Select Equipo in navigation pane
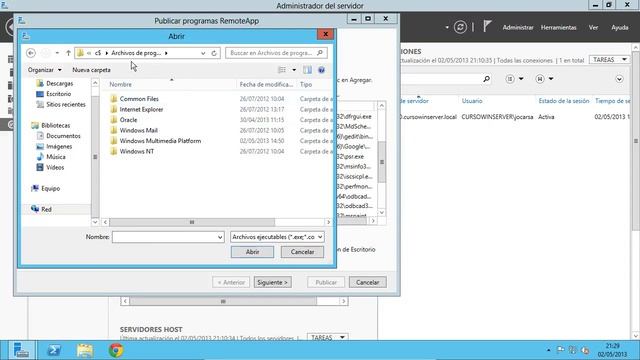 click(x=50, y=188)
